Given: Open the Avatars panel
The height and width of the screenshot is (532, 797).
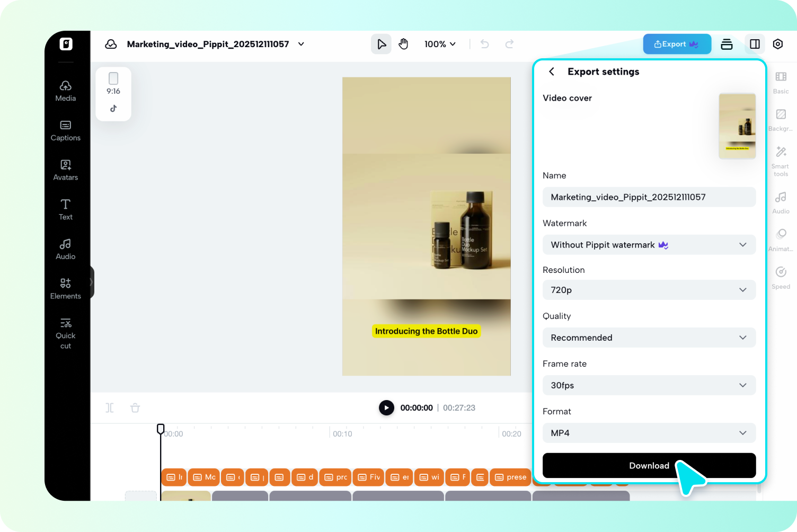Looking at the screenshot, I should pos(65,170).
